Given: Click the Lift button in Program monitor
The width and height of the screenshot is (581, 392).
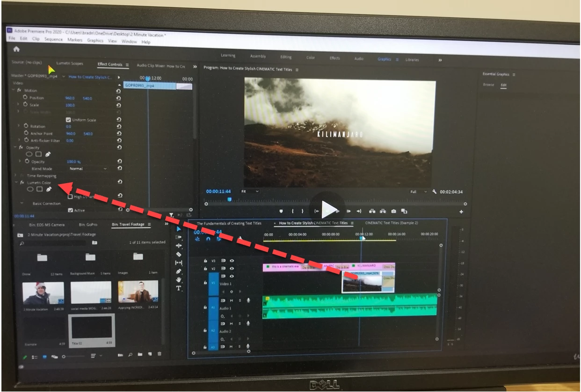Looking at the screenshot, I should pos(372,211).
